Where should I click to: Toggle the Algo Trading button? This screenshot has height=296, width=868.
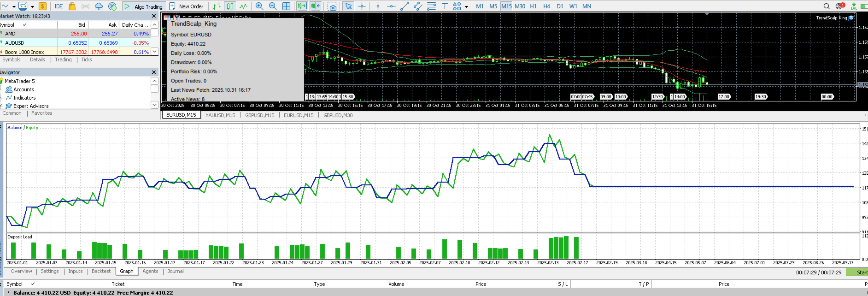pyautogui.click(x=144, y=6)
